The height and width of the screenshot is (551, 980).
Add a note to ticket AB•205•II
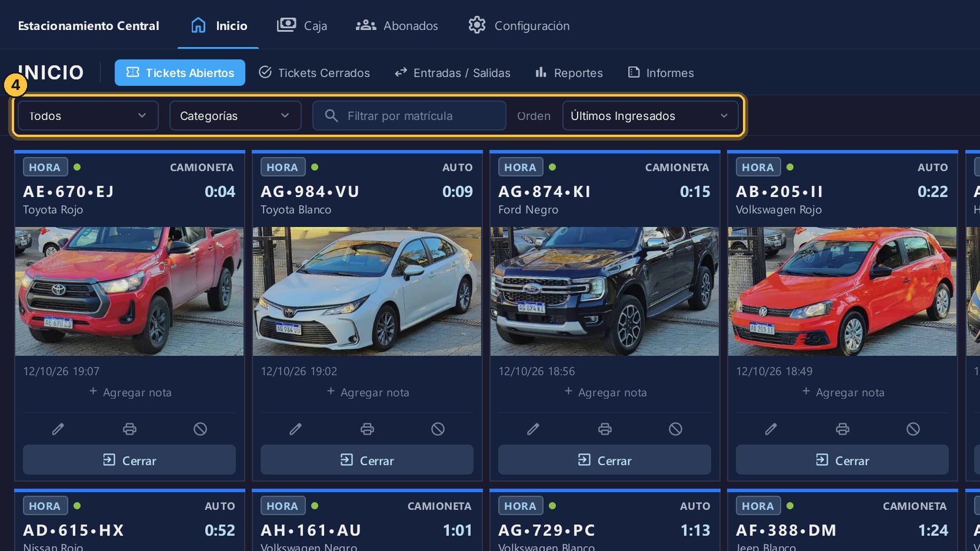click(x=843, y=392)
